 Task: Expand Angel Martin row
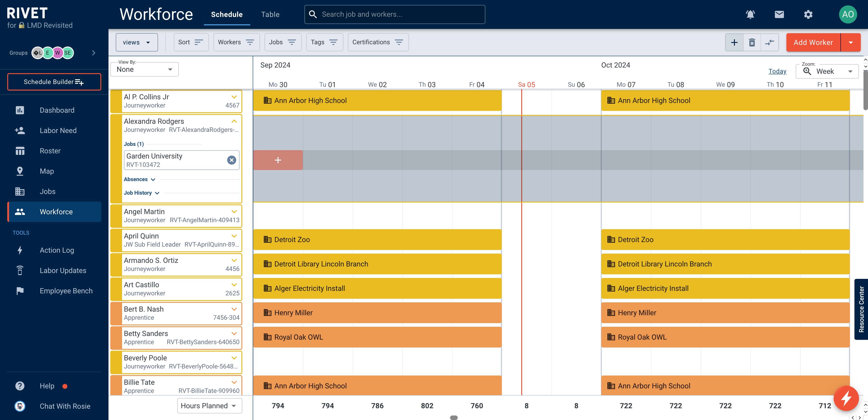[234, 212]
